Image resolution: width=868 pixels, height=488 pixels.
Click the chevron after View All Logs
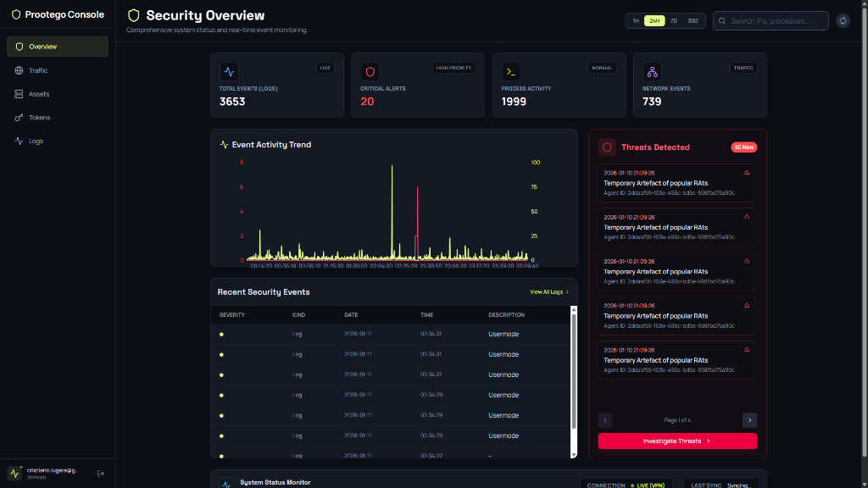(565, 291)
